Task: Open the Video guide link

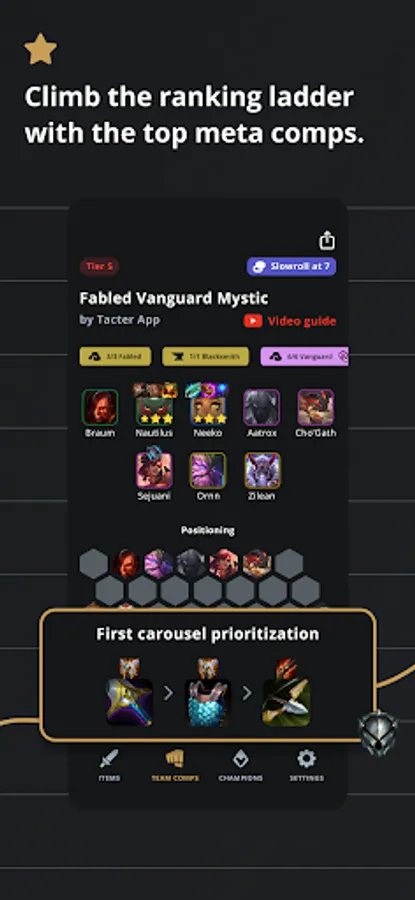Action: point(290,321)
